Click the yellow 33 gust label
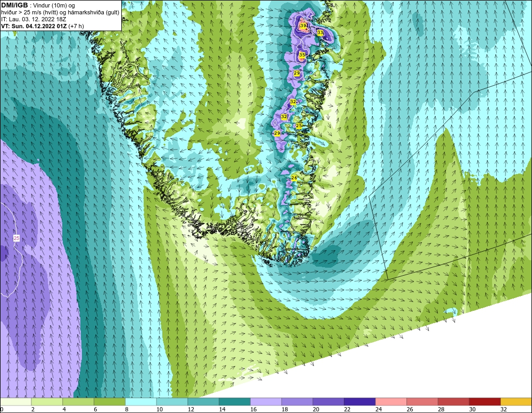The height and width of the screenshot is (413, 532). pyautogui.click(x=320, y=32)
